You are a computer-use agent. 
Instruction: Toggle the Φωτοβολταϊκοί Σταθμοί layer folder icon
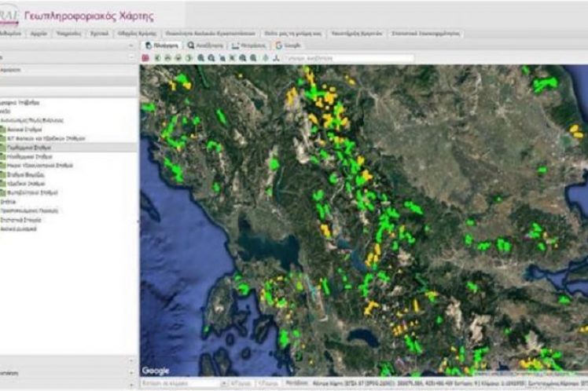coord(3,192)
